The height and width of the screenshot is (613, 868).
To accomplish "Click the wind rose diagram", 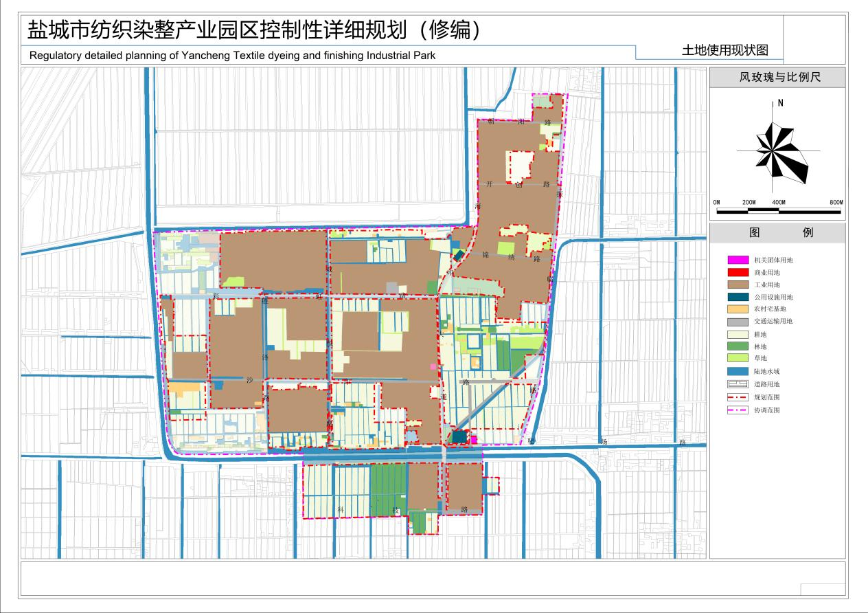I will tap(773, 149).
